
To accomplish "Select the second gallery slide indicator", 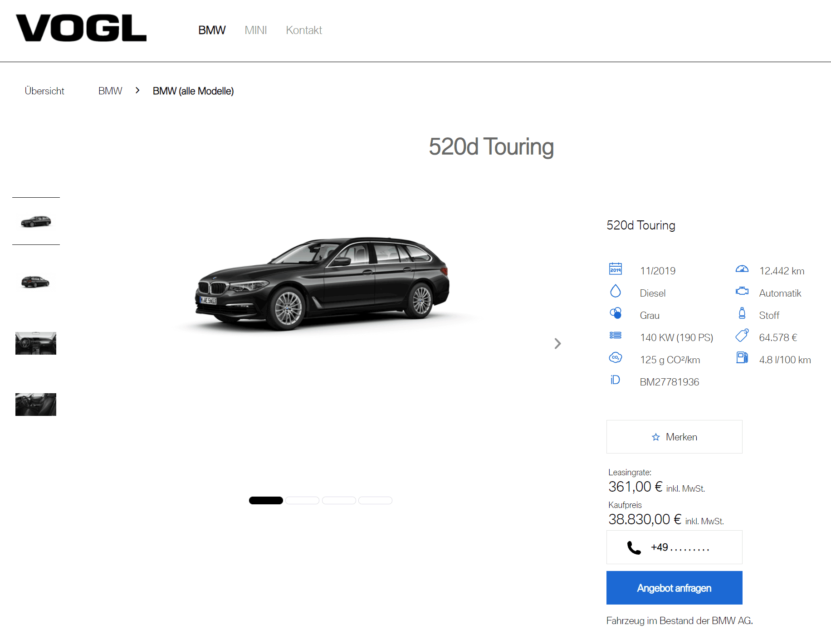I will point(303,500).
